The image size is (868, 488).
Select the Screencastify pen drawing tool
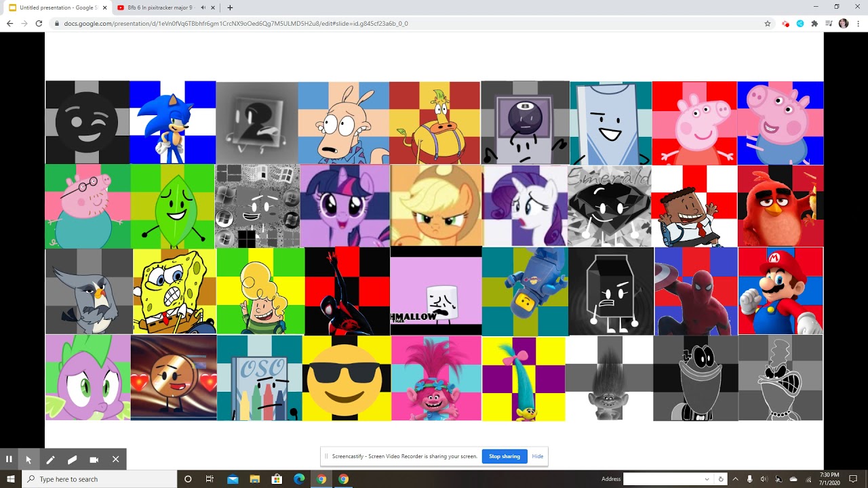click(50, 459)
